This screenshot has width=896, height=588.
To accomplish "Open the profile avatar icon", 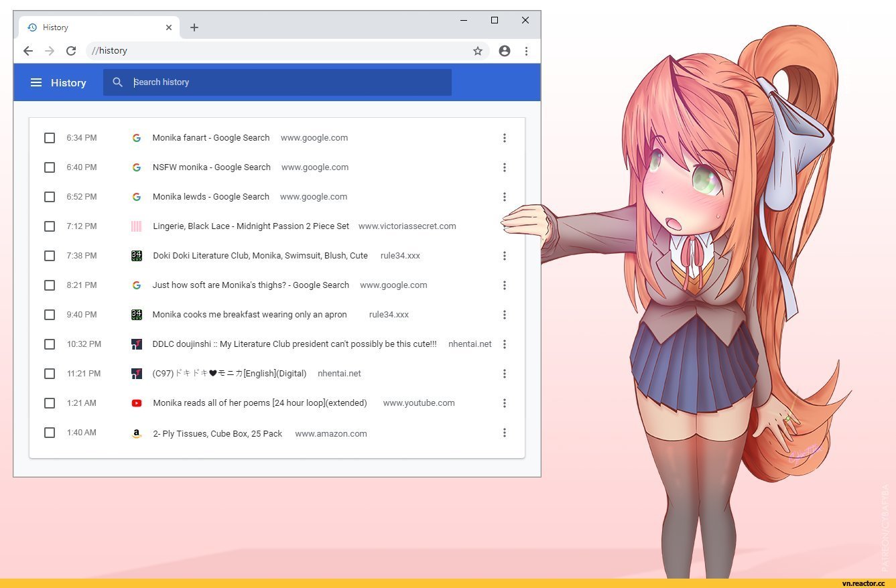I will [x=505, y=51].
